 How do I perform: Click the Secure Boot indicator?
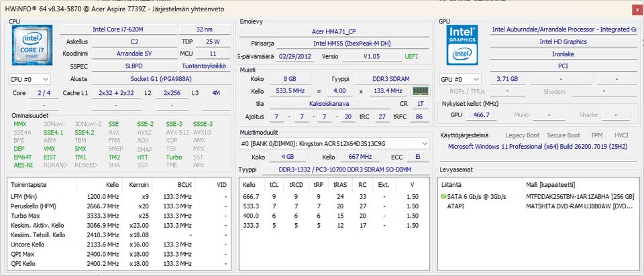[563, 135]
